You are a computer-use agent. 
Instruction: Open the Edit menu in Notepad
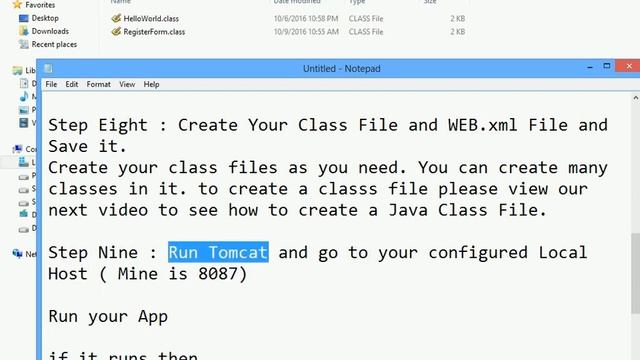point(71,84)
